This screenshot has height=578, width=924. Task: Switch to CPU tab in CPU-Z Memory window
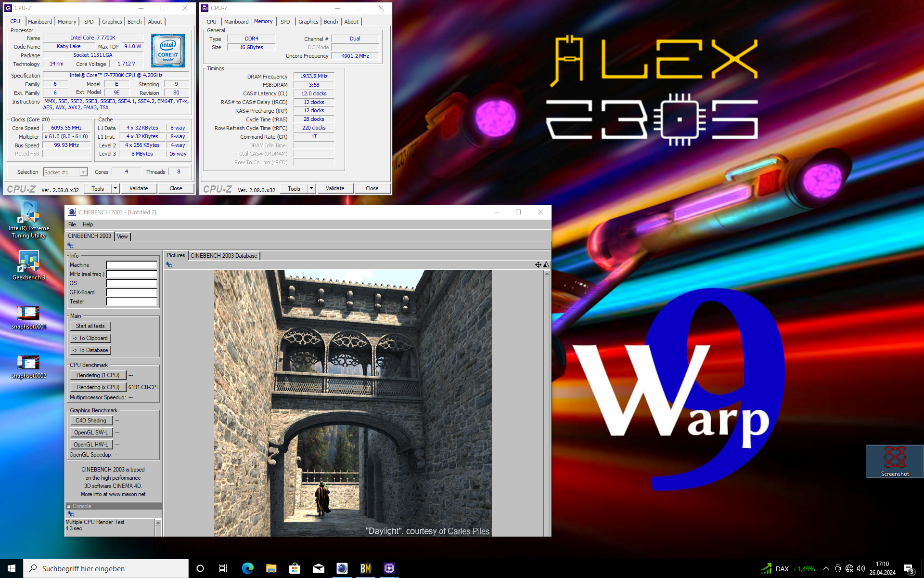point(211,22)
